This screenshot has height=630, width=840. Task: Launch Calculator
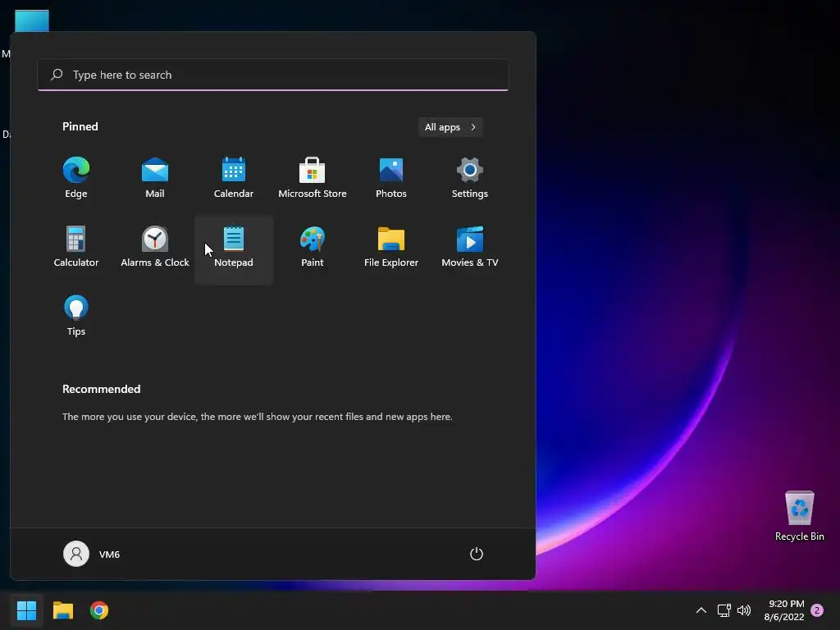76,247
